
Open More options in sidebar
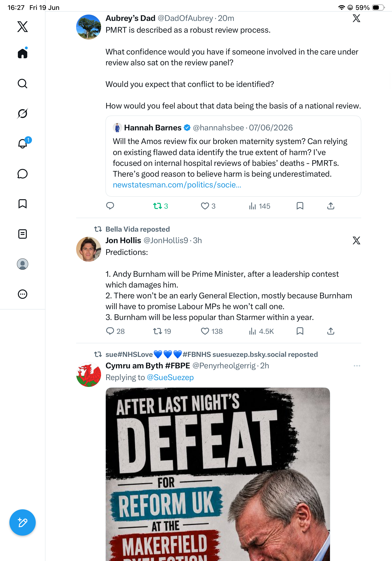coord(23,294)
